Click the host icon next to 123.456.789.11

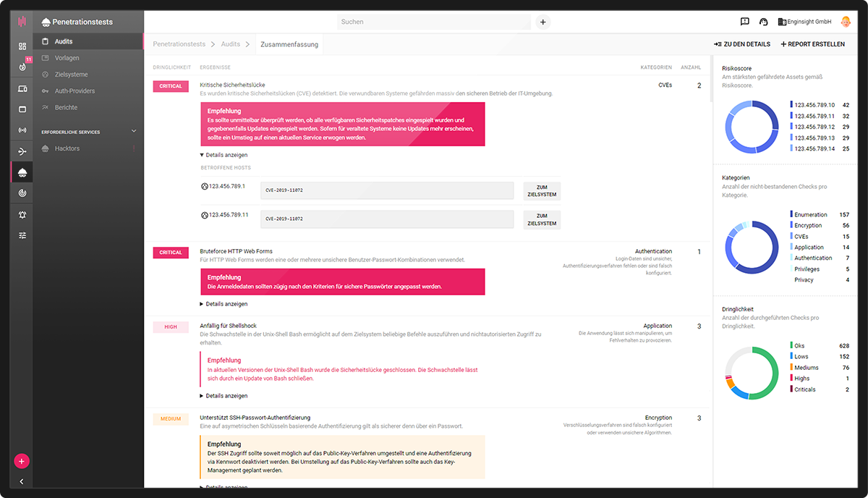tap(204, 215)
